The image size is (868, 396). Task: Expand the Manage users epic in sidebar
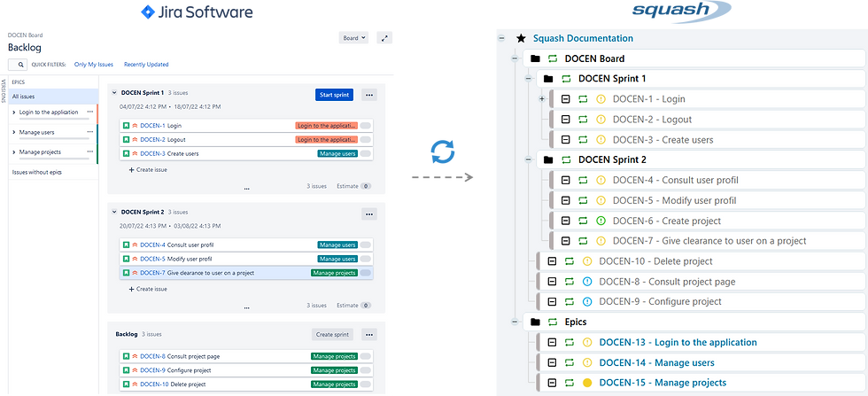point(14,132)
